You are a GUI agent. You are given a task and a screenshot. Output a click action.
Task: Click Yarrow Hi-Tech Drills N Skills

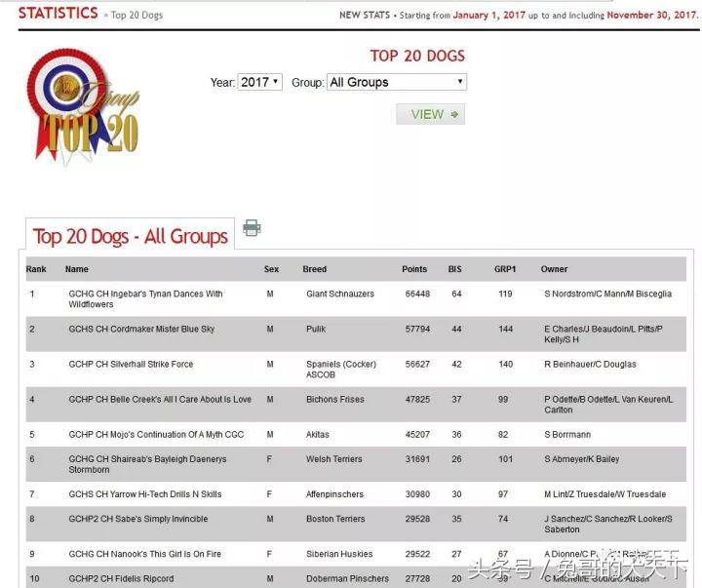point(145,494)
